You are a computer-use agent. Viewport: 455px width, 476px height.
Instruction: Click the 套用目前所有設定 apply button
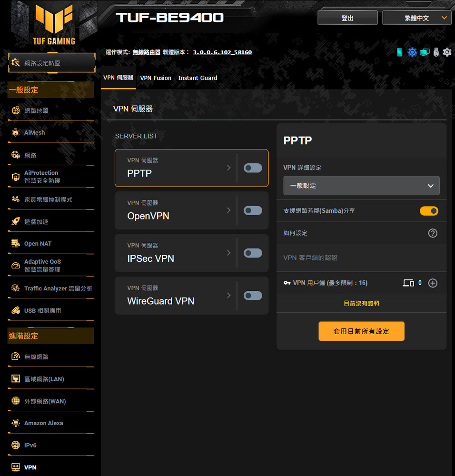click(361, 331)
